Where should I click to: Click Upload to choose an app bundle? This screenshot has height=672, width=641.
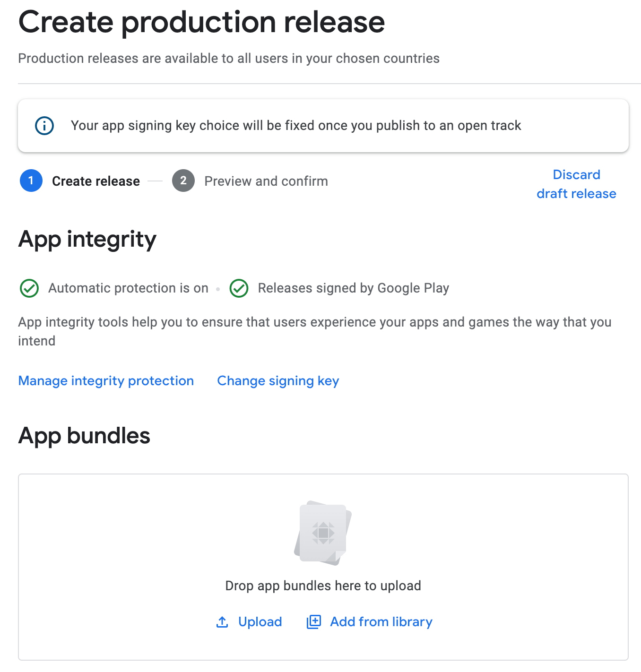(x=260, y=622)
